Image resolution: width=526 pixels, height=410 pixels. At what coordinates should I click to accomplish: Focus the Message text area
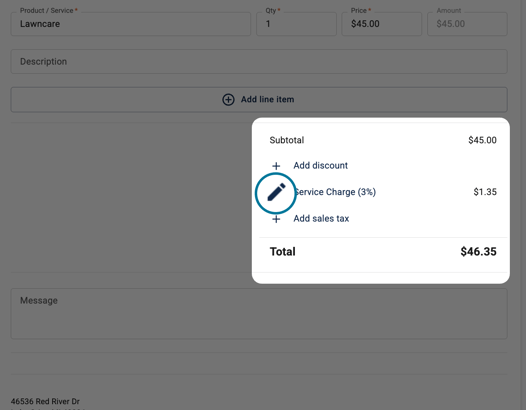point(259,314)
